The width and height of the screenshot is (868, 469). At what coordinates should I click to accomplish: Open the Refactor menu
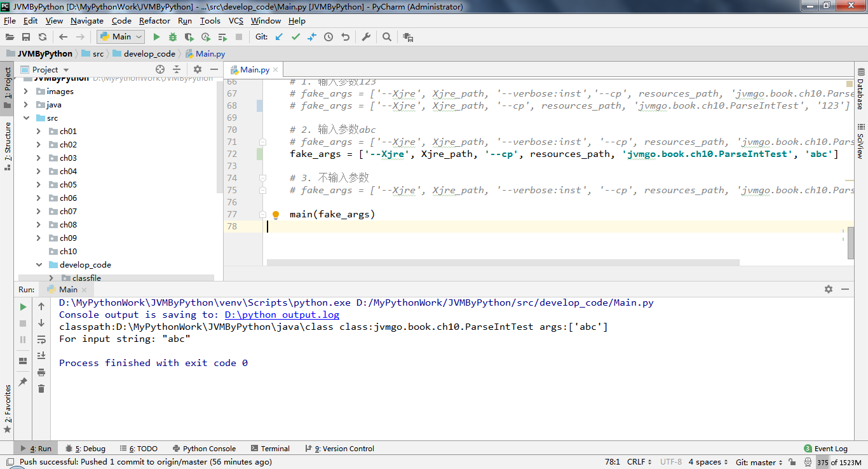tap(154, 20)
